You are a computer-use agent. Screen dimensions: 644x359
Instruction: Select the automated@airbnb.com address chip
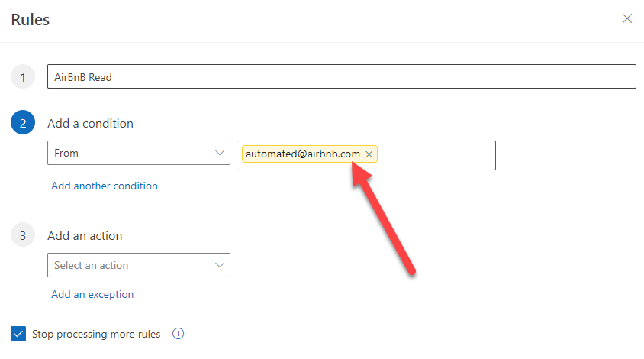pos(303,154)
